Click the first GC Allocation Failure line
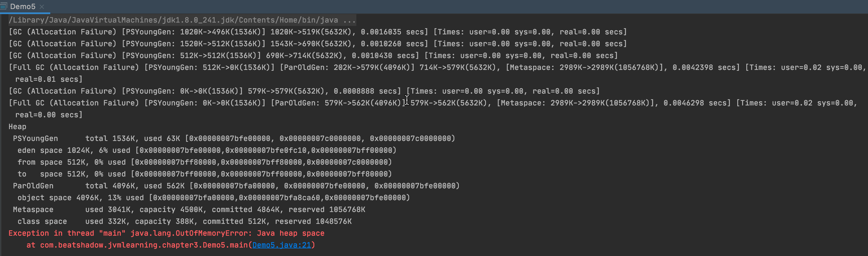Viewport: 868px width, 256px height. pyautogui.click(x=317, y=32)
